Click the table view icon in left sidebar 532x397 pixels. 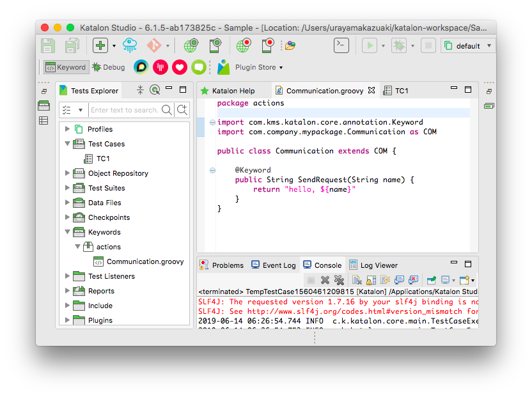click(43, 120)
